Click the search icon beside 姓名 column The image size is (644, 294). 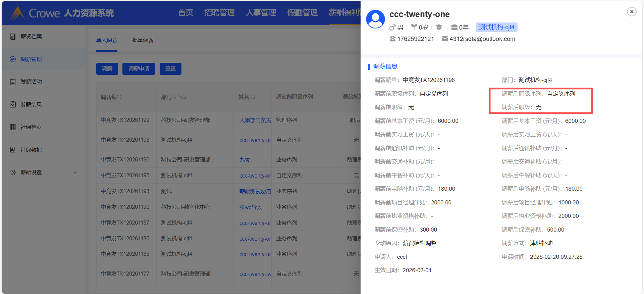click(253, 97)
